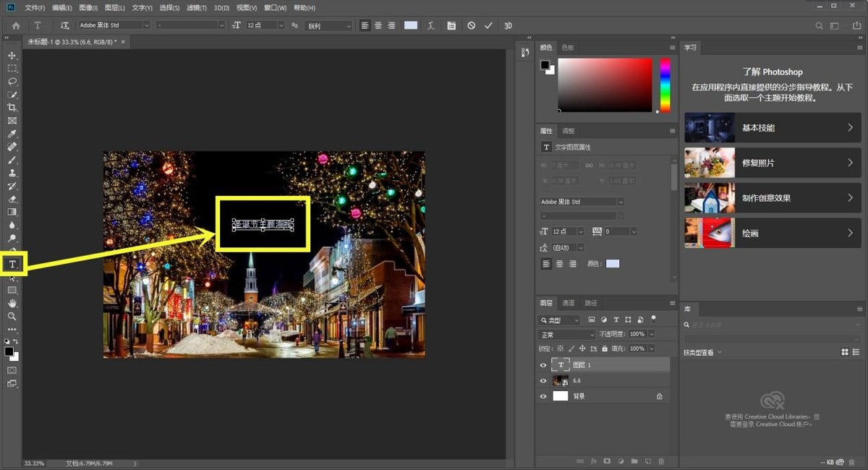The width and height of the screenshot is (868, 470).
Task: Click the delete layer trash icon
Action: pyautogui.click(x=661, y=461)
